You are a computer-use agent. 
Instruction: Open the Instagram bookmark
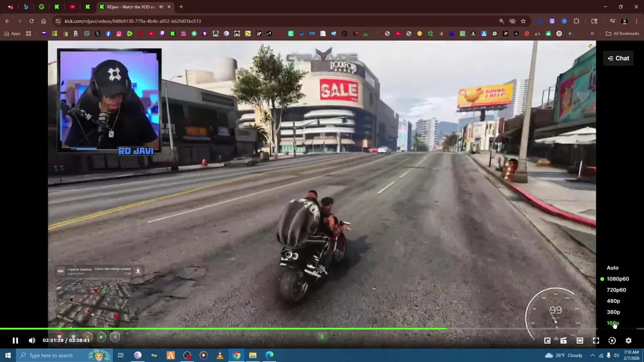pyautogui.click(x=119, y=34)
